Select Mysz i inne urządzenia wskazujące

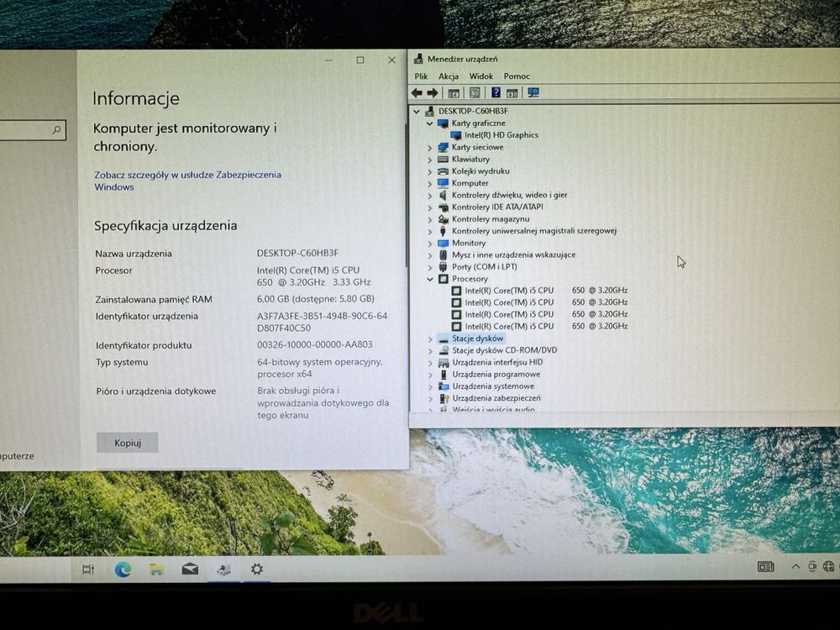pyautogui.click(x=513, y=255)
